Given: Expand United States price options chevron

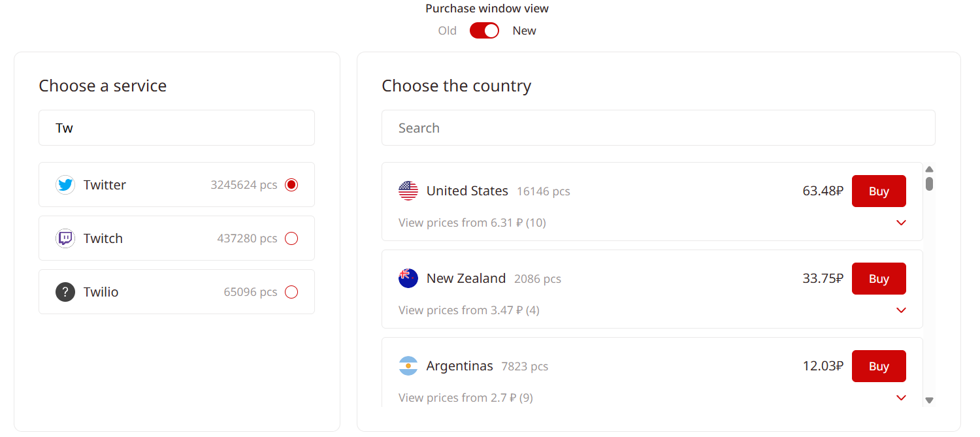Looking at the screenshot, I should click(902, 223).
